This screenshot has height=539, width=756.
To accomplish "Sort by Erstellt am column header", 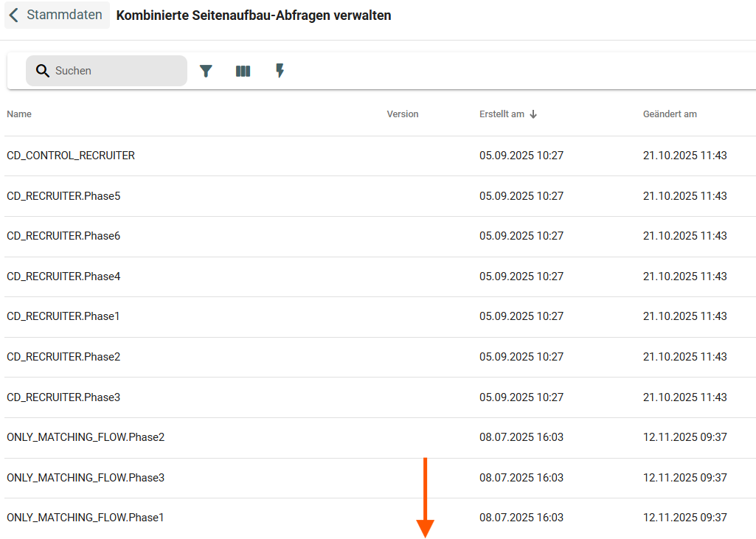I will coord(502,114).
